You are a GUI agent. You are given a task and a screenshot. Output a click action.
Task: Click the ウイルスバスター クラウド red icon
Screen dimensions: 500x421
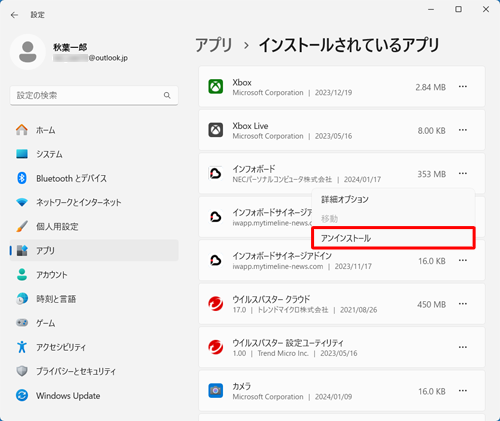[x=216, y=304]
